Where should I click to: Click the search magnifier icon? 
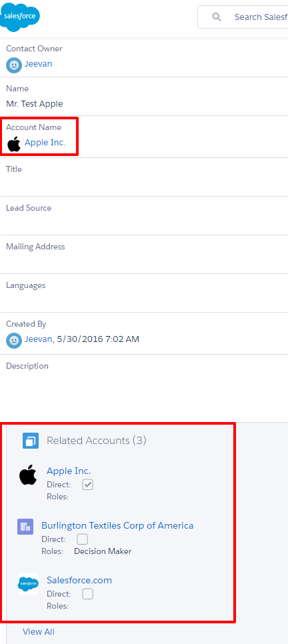pyautogui.click(x=217, y=17)
